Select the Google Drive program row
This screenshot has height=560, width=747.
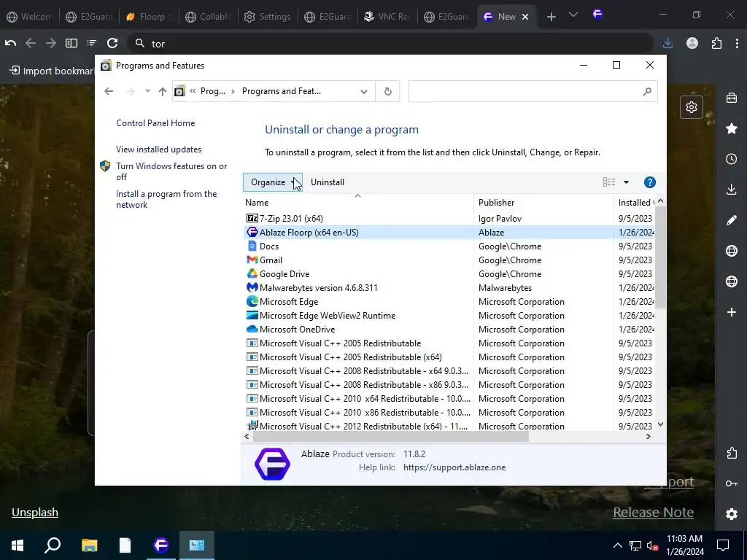448,274
